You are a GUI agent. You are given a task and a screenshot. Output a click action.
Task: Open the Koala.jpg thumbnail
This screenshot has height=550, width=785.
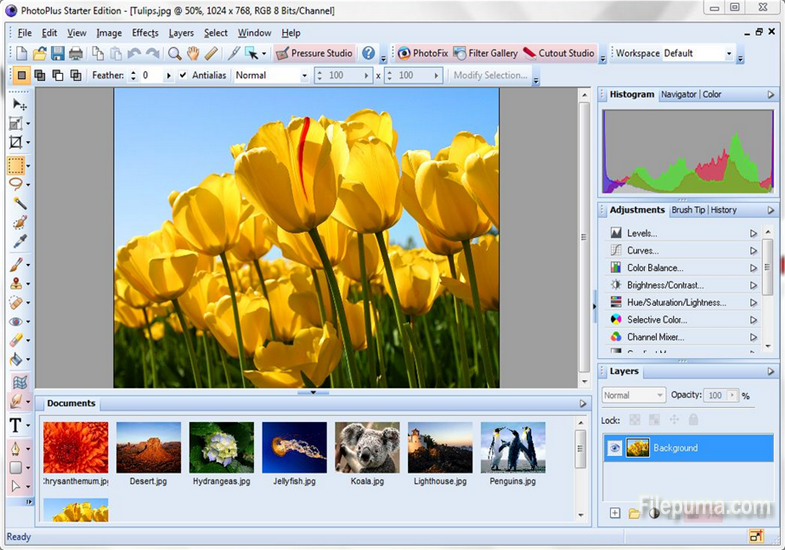pos(367,447)
